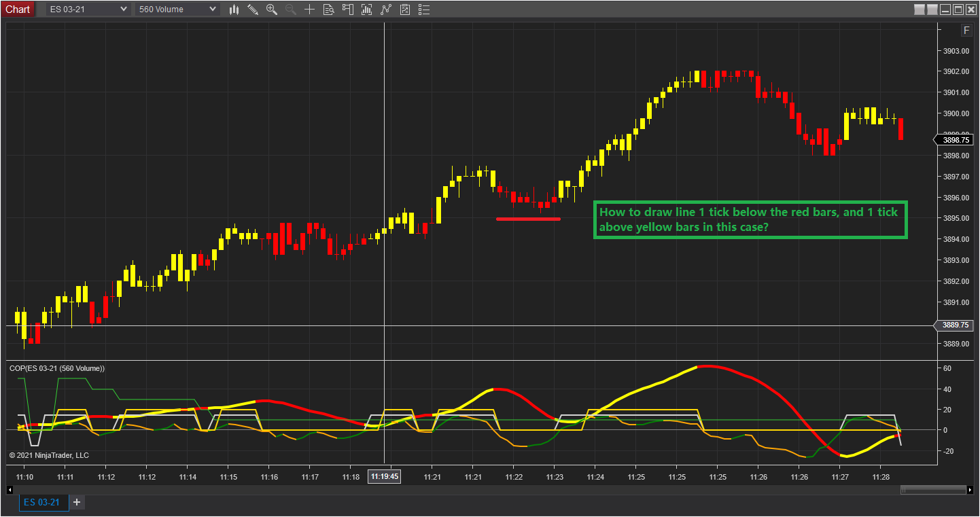This screenshot has width=980, height=517.
Task: Click the -20 value on indicator axis
Action: click(x=947, y=451)
